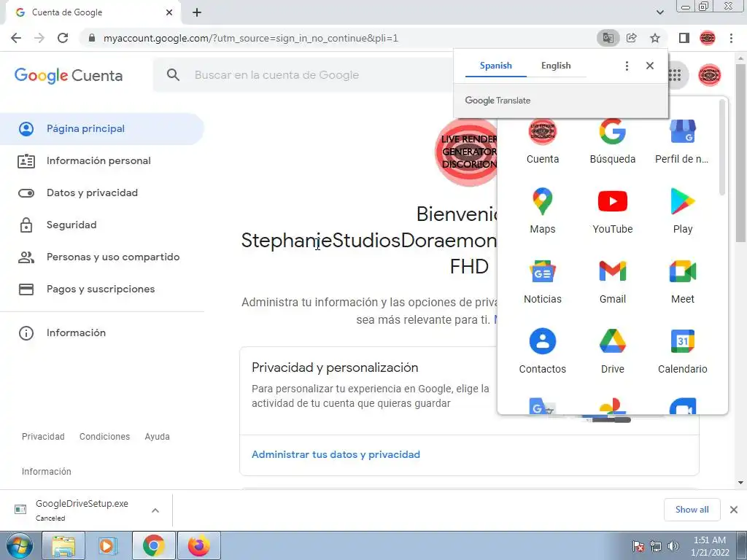Open translate options three-dot menu
The width and height of the screenshot is (747, 560).
coord(627,66)
